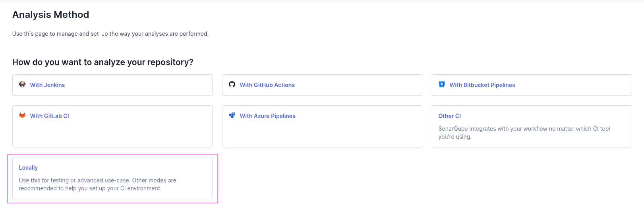The width and height of the screenshot is (644, 213).
Task: Click the GitLab fox icon
Action: click(22, 115)
